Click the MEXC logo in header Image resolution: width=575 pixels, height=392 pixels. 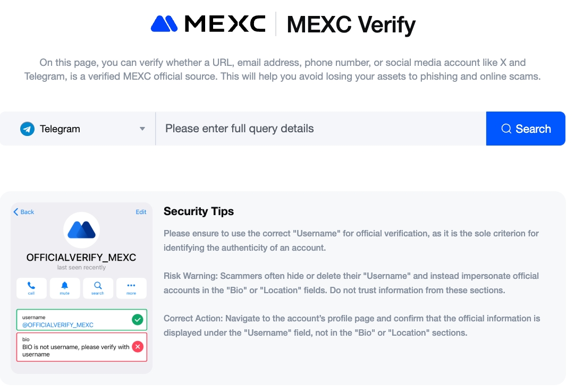click(x=208, y=24)
